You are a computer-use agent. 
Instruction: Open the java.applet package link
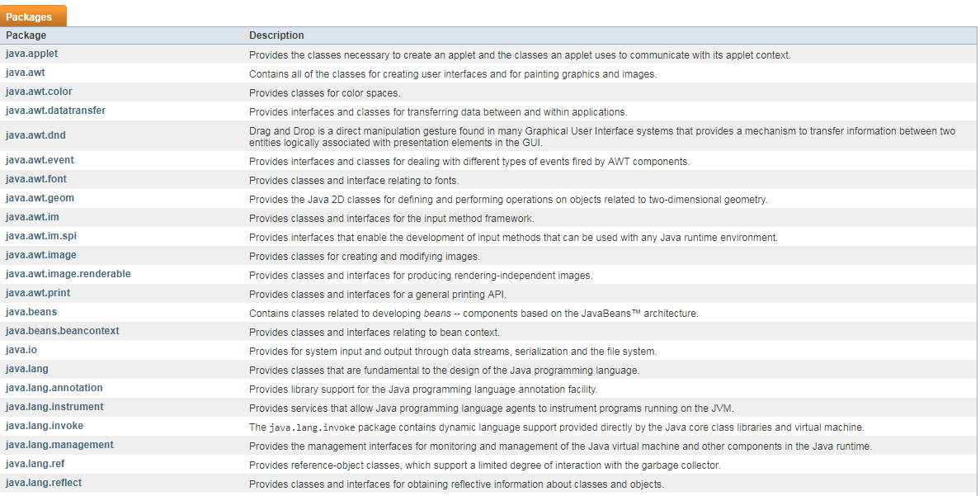31,53
